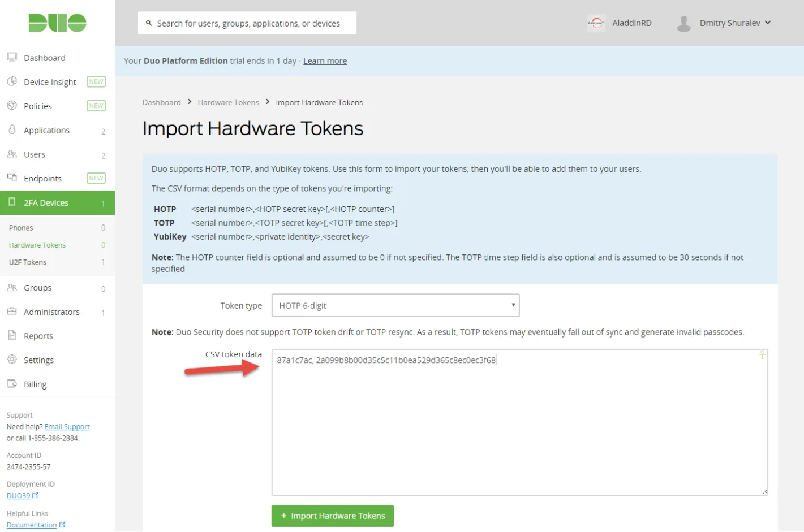Open Dashboard in the sidebar
Image resolution: width=804 pixels, height=532 pixels.
(x=45, y=58)
